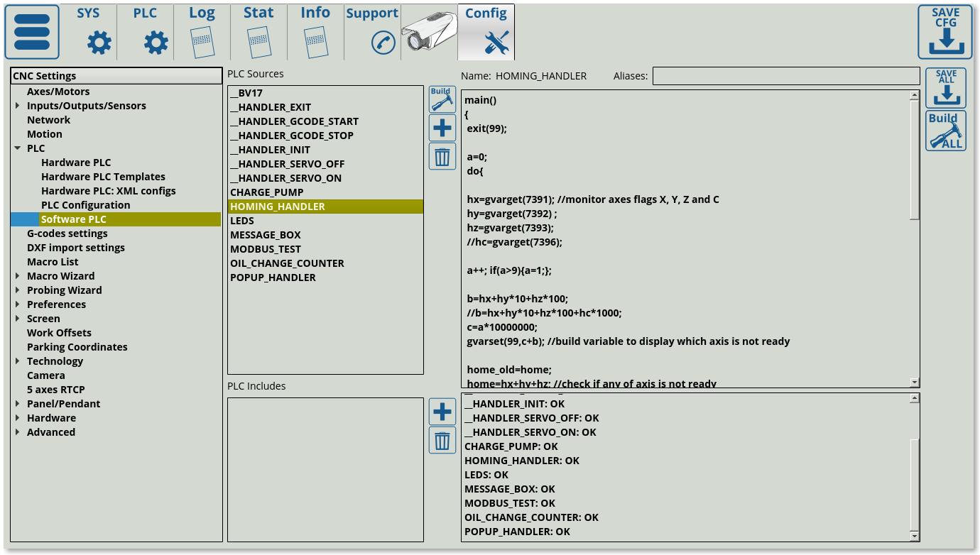Click the Aliases input field

(785, 76)
